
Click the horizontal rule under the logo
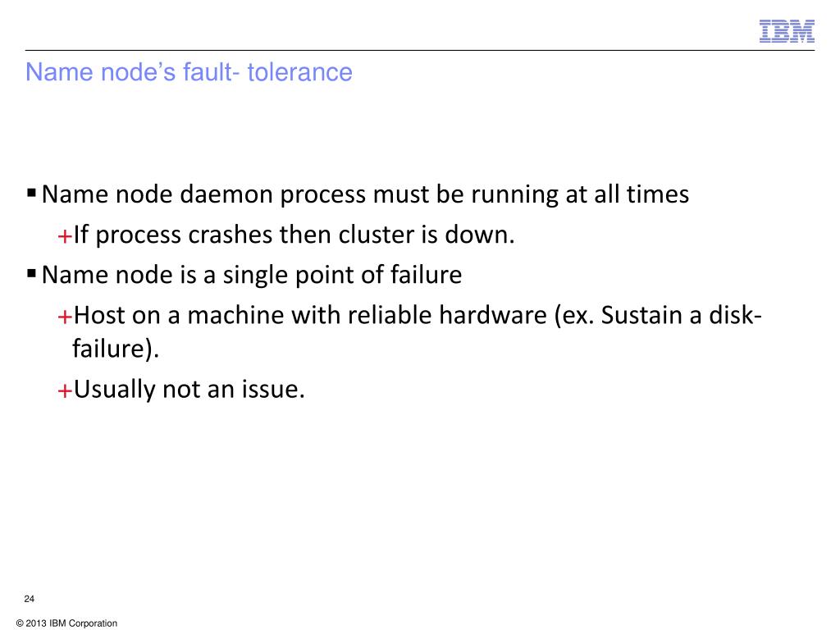coord(420,50)
